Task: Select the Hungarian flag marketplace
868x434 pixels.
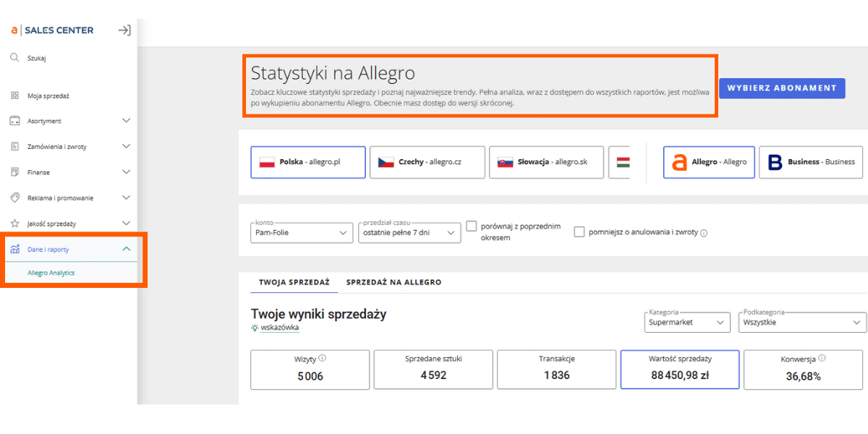Action: [x=621, y=162]
